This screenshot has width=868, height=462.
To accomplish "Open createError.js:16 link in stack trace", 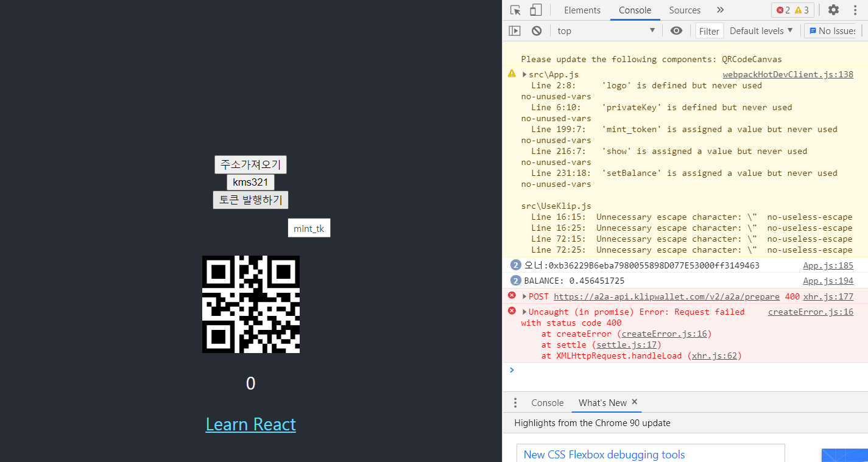I will pyautogui.click(x=664, y=334).
